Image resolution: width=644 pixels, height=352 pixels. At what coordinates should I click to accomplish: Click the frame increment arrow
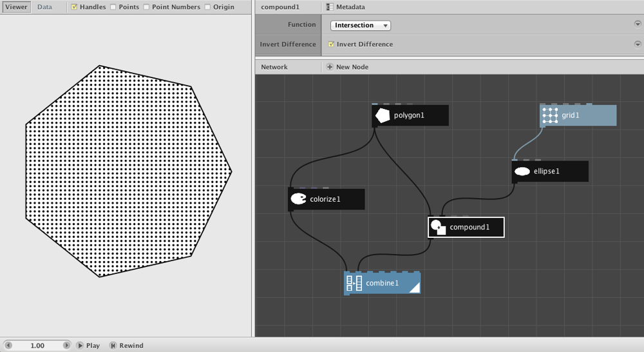[x=66, y=346]
